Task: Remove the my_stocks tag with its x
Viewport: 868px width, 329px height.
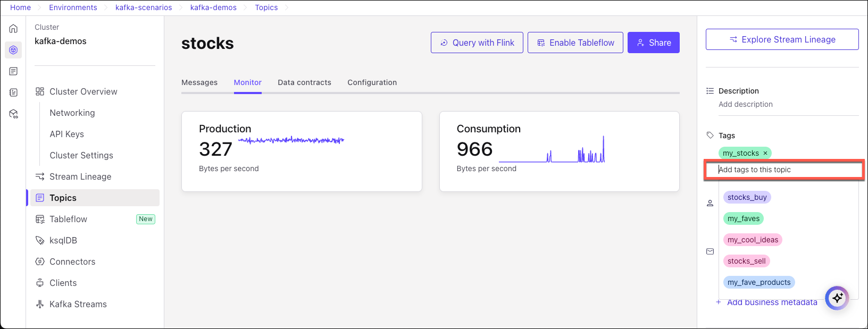Action: (x=765, y=153)
